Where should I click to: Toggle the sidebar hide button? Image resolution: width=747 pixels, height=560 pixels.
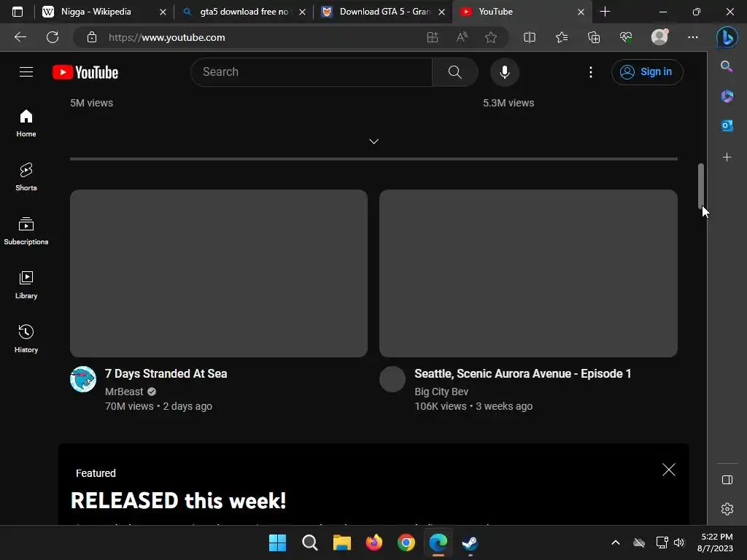point(727,480)
